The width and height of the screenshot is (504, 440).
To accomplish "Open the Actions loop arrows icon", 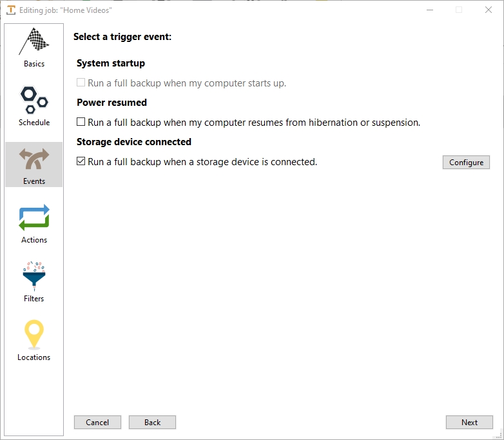I will (34, 217).
